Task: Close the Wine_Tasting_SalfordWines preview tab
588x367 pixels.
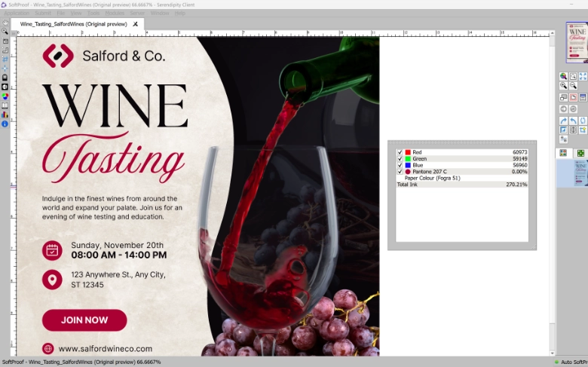Action: pyautogui.click(x=136, y=24)
